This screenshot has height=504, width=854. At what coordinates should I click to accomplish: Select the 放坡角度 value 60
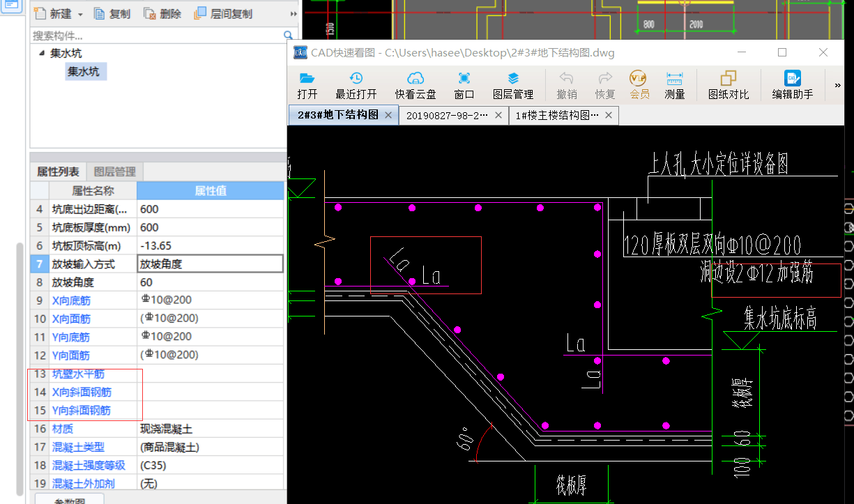[x=211, y=282]
